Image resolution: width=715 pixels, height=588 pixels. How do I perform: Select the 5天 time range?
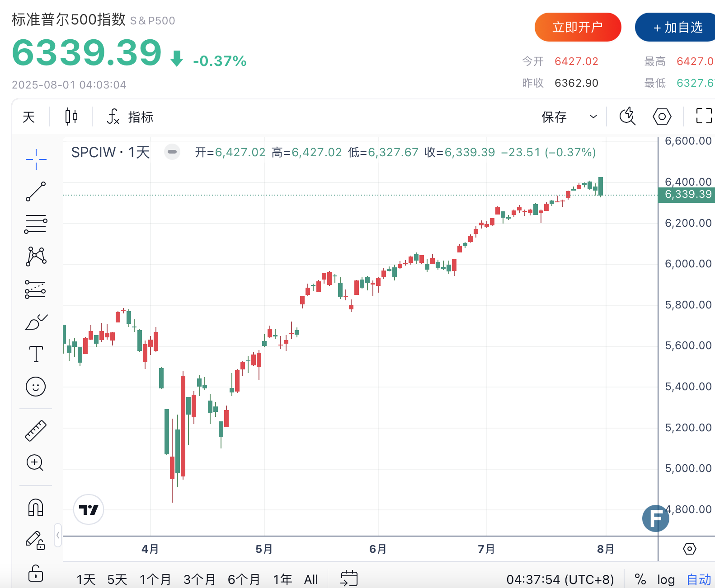click(x=117, y=579)
